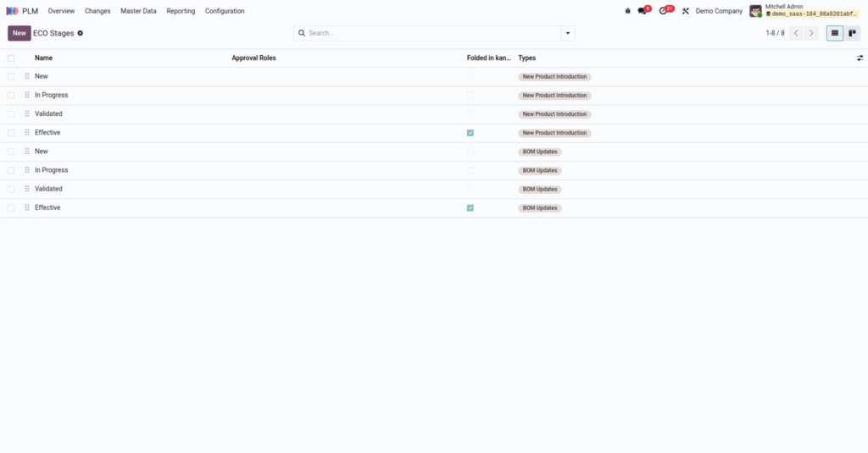Open the Reporting menu
The height and width of the screenshot is (453, 868).
tap(181, 11)
